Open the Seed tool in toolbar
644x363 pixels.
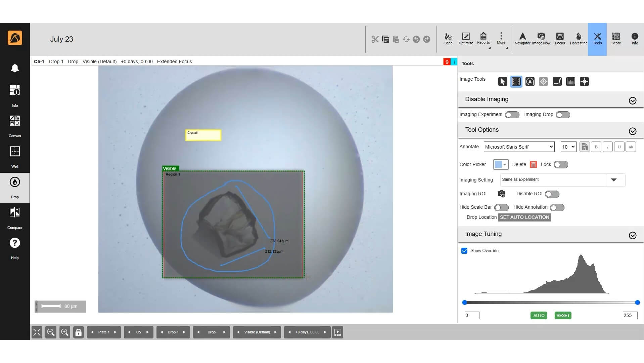(448, 39)
